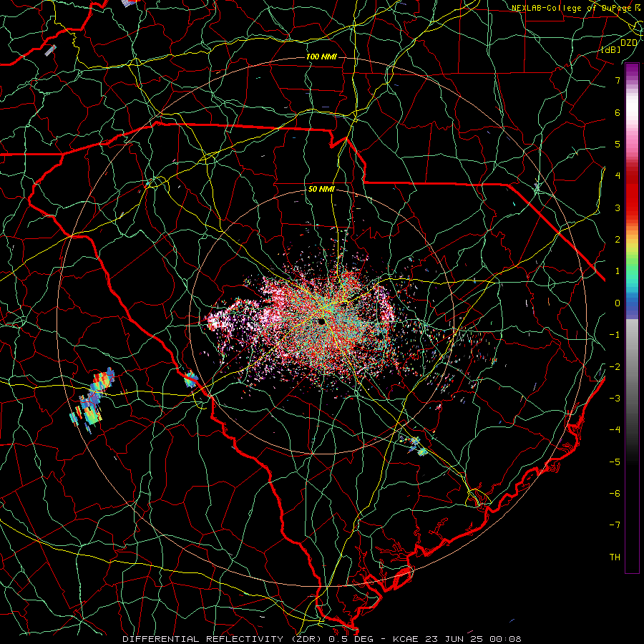Click the yellow band of the ZDR color bar
This screenshot has height=644, width=644.
[x=632, y=245]
